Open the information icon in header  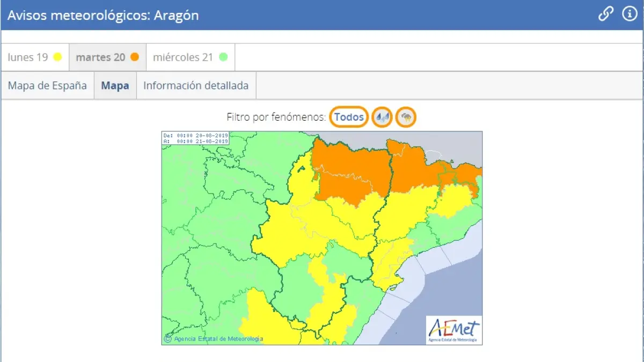click(x=629, y=14)
